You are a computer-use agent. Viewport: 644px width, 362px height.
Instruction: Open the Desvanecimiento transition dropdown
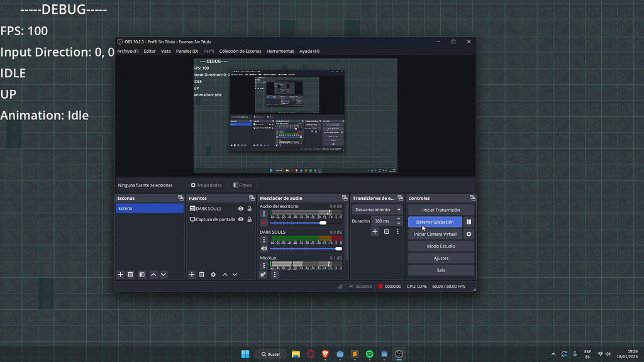point(399,209)
